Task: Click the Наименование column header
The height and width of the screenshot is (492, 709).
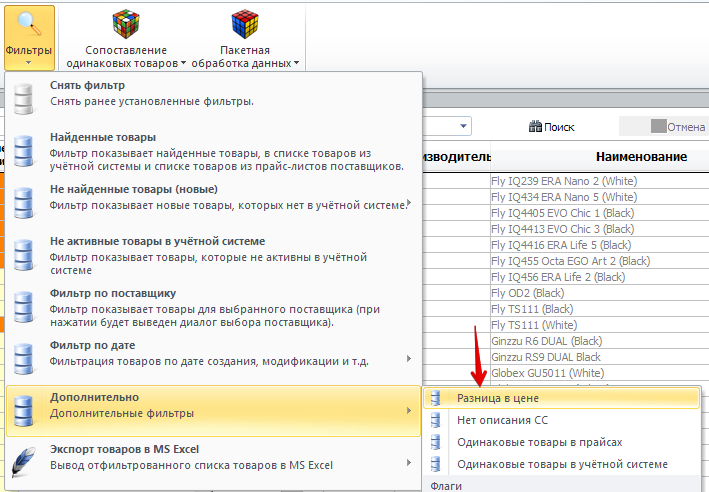Action: 641,156
